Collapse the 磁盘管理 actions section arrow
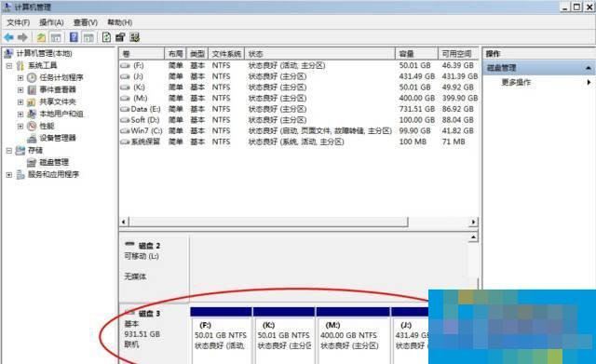This screenshot has width=596, height=364. tap(588, 68)
